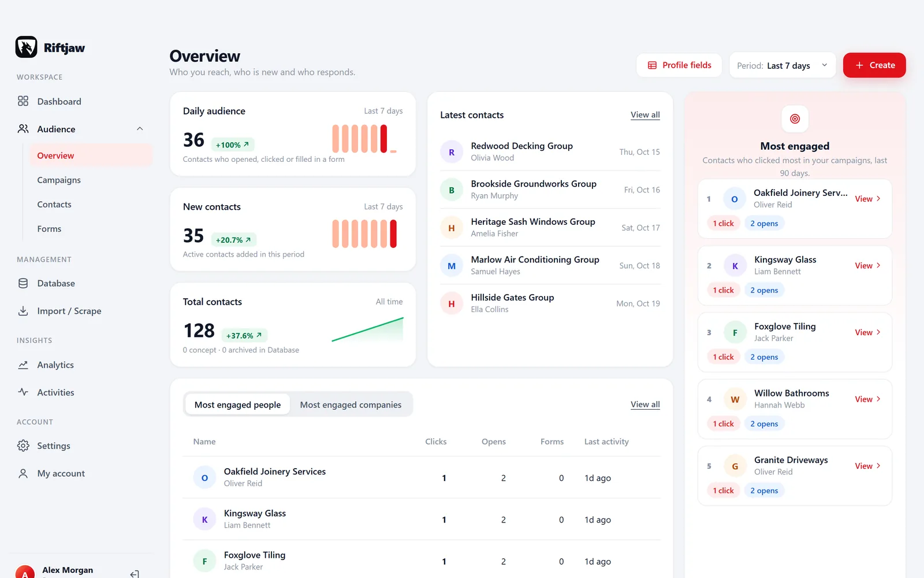Click the 2 opens badge for Kingsway Glass

coord(764,290)
